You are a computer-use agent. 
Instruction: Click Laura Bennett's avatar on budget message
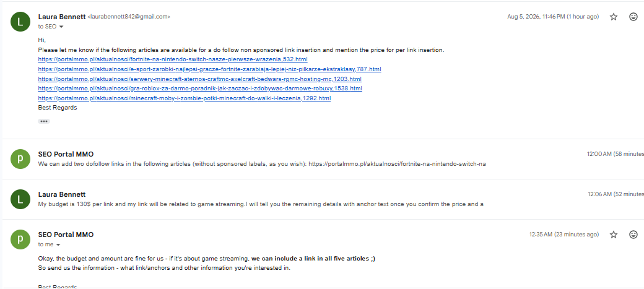(20, 199)
